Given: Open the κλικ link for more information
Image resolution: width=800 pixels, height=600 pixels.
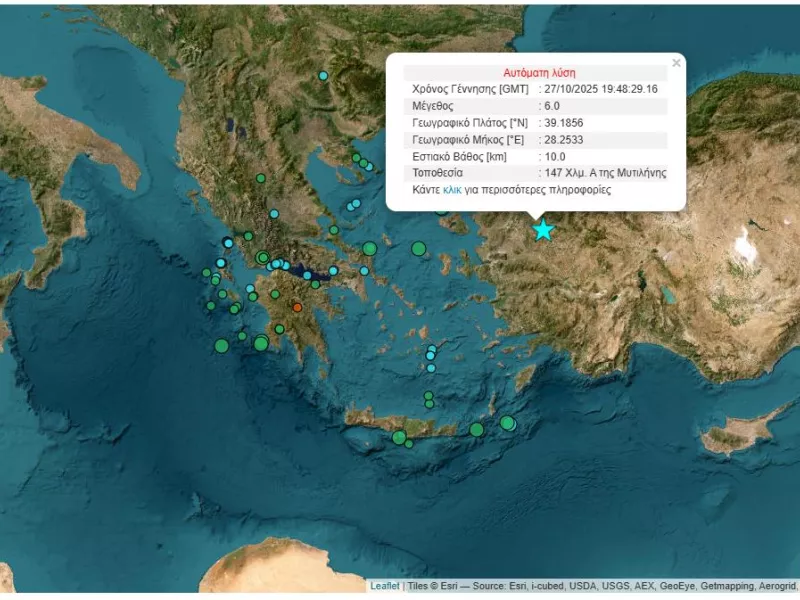Looking at the screenshot, I should tap(452, 189).
